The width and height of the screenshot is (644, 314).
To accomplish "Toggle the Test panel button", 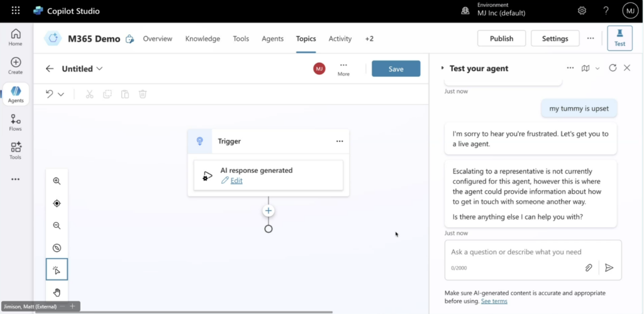I will pos(619,38).
